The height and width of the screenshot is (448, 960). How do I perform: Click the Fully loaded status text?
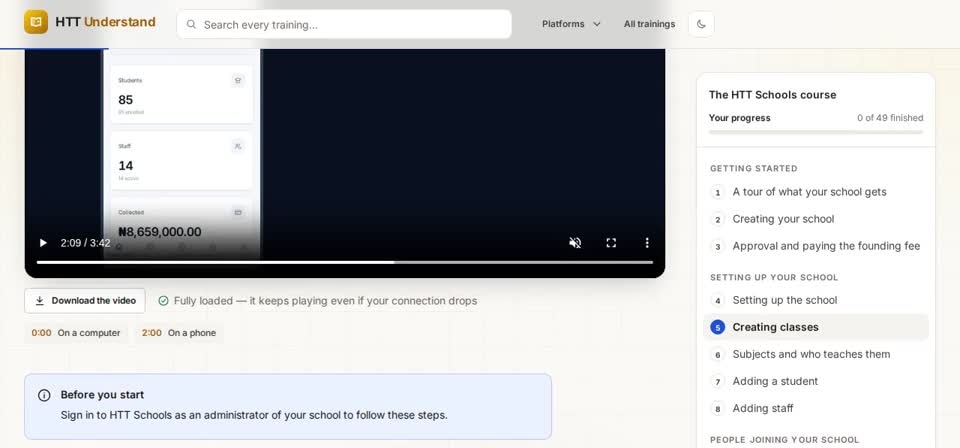click(325, 301)
